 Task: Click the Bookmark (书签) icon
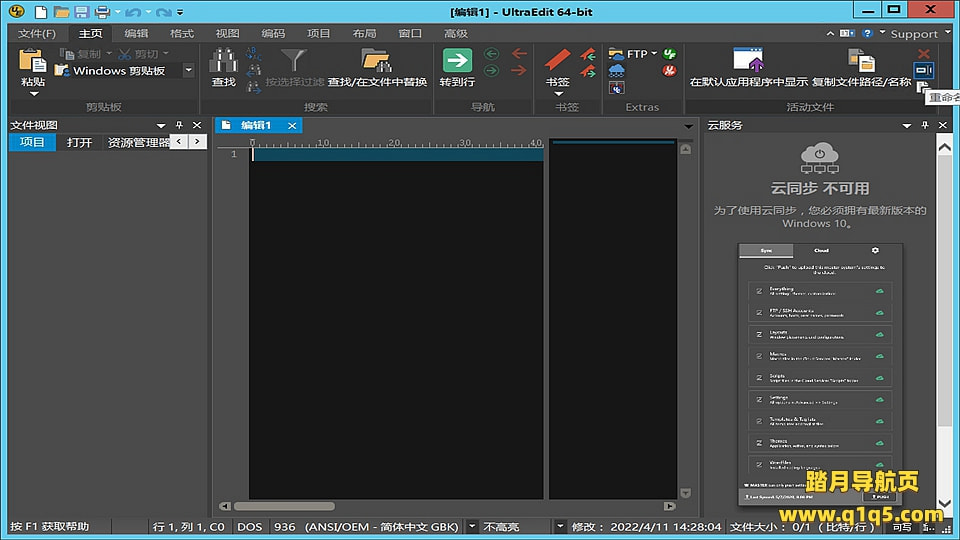(557, 60)
